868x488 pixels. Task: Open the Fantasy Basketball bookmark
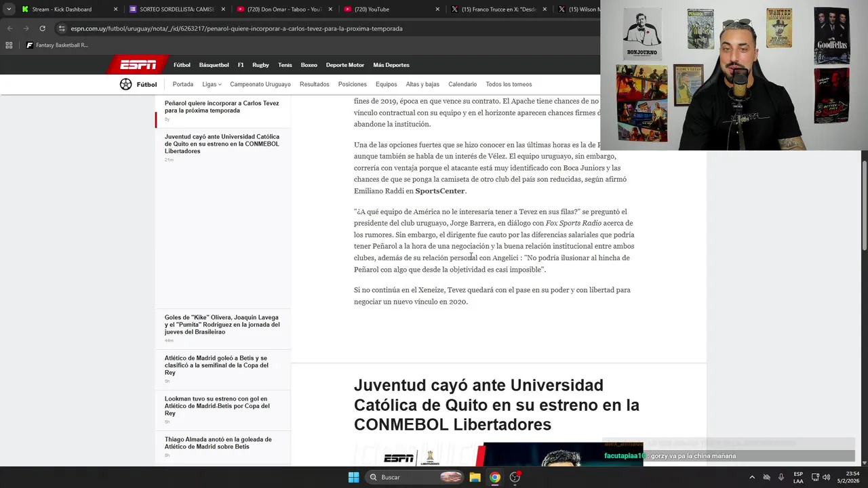pos(57,45)
